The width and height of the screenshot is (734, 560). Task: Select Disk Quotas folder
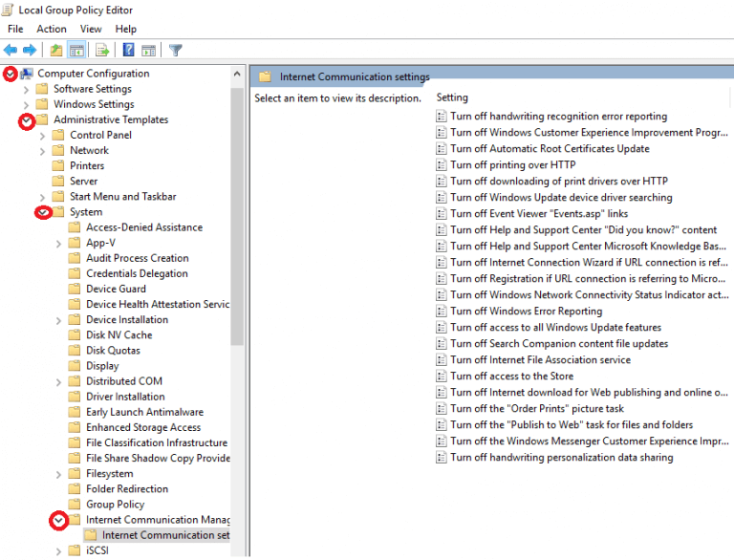(x=113, y=351)
